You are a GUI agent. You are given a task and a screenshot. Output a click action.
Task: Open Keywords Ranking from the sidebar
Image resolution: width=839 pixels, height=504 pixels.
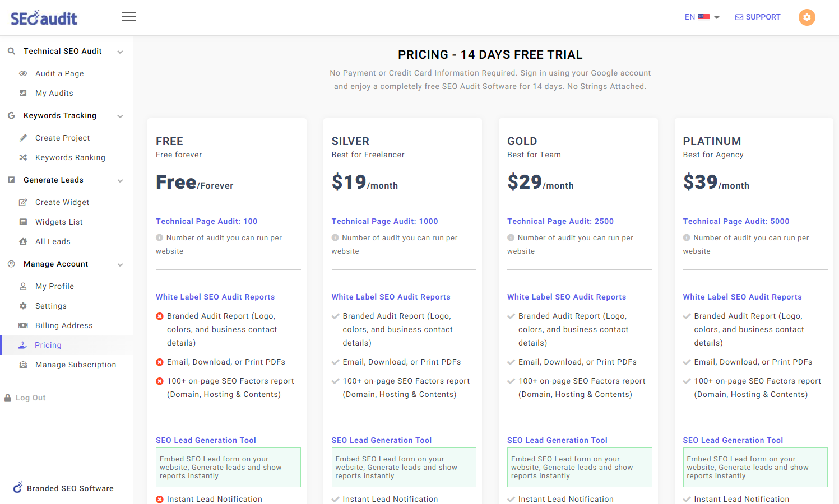coord(70,157)
